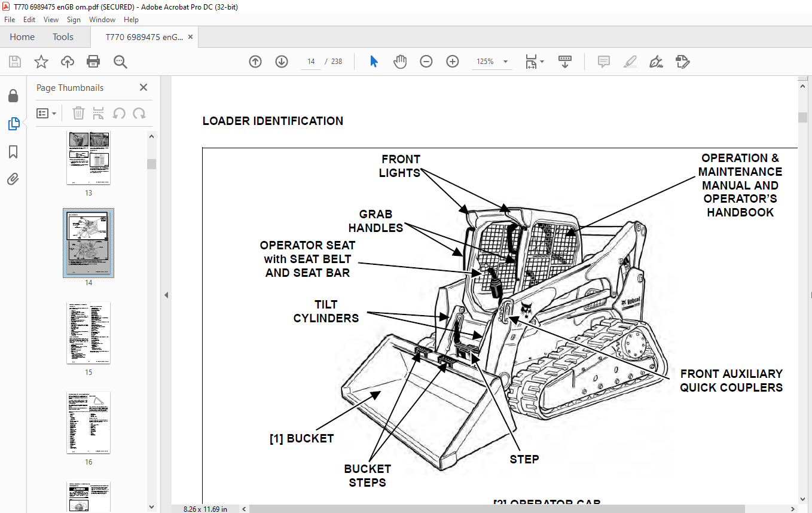Open the View menu
This screenshot has width=812, height=513.
[51, 20]
